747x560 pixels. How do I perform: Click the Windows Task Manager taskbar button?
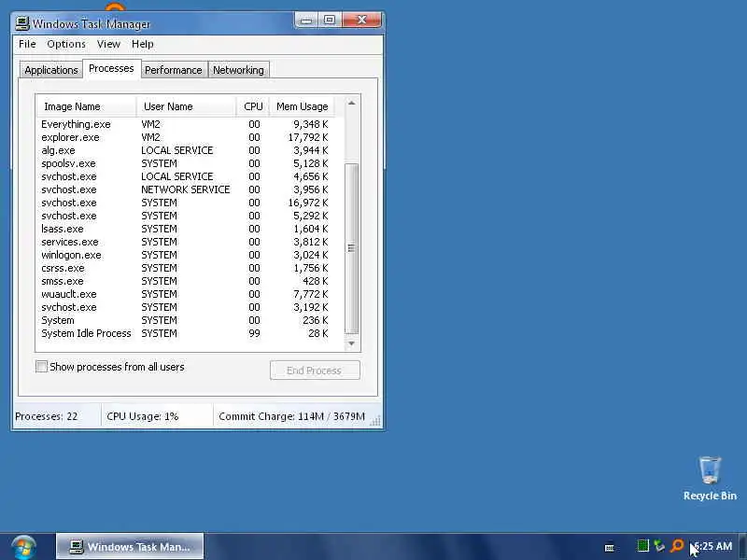(x=130, y=546)
